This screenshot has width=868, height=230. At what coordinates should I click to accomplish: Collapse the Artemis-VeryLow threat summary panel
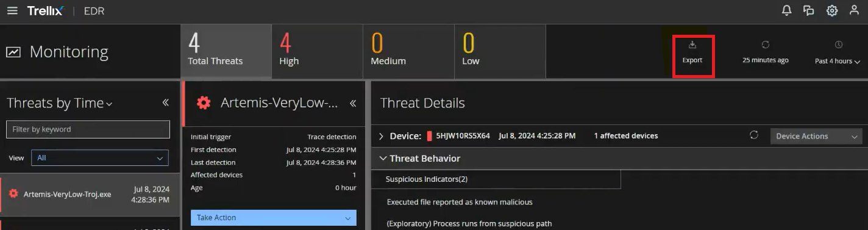click(x=352, y=103)
